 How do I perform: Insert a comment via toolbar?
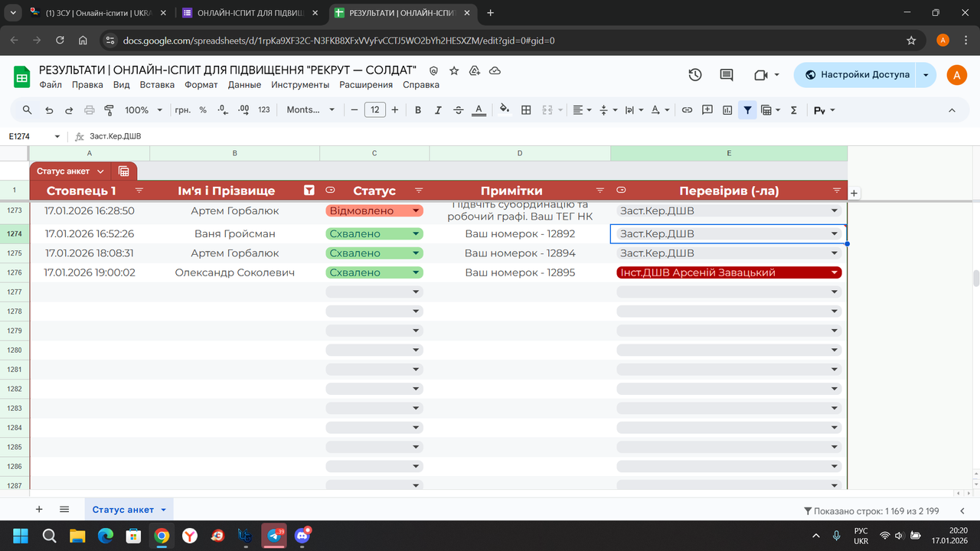[x=707, y=110]
